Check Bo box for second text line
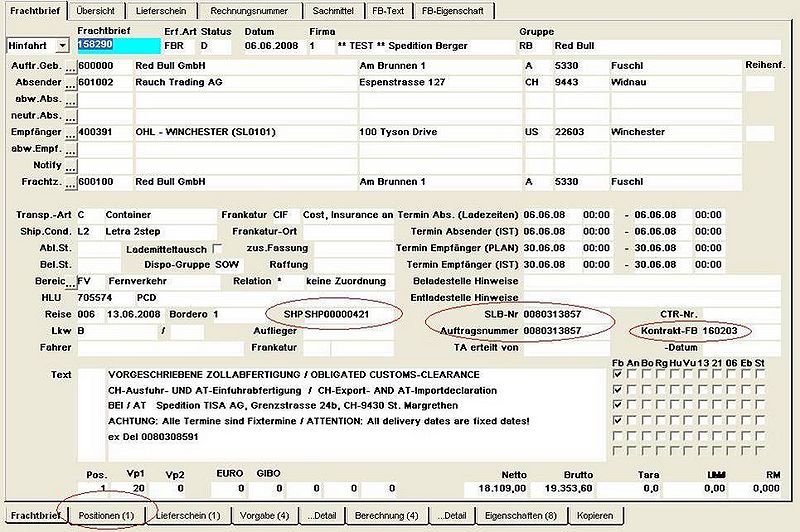The width and height of the screenshot is (800, 532). coord(646,390)
